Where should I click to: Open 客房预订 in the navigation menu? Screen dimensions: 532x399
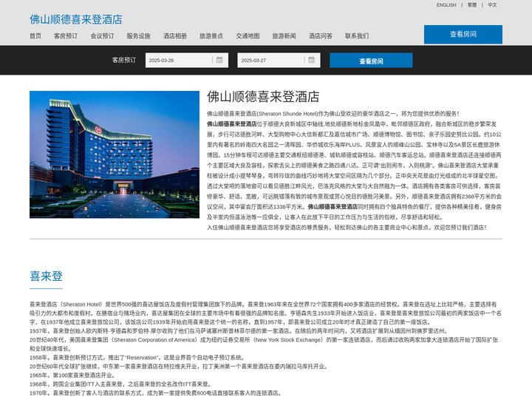tap(66, 36)
